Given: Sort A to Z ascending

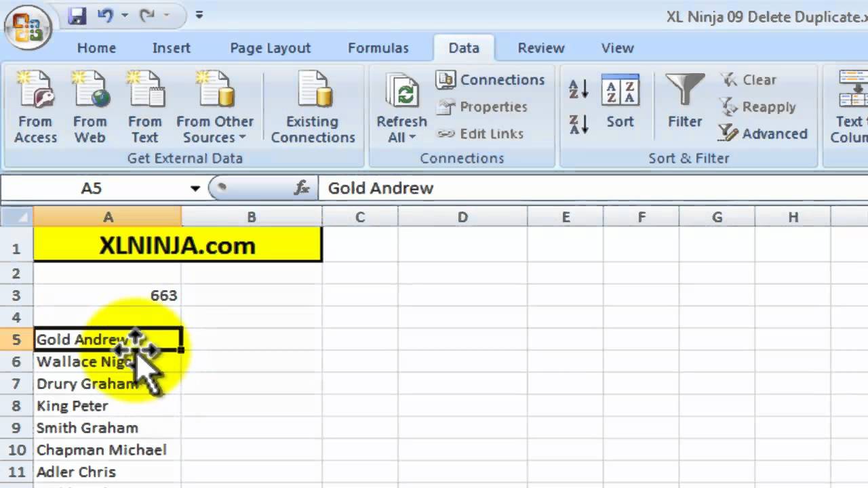Looking at the screenshot, I should (x=578, y=88).
